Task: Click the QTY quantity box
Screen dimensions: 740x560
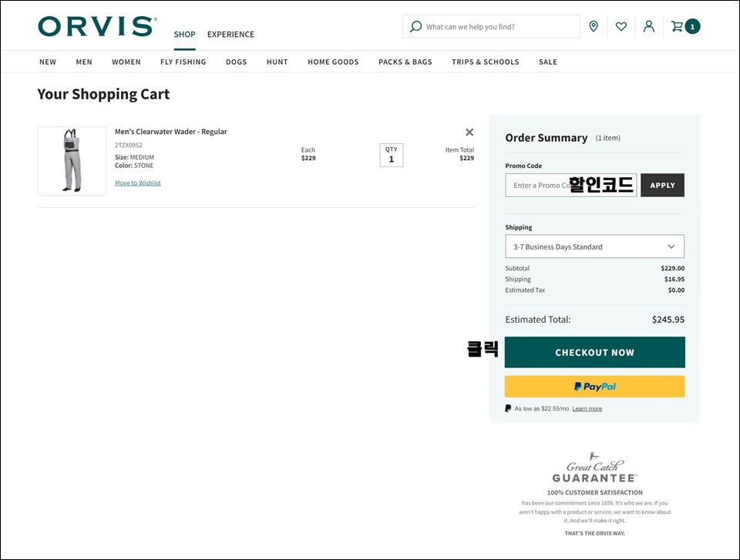Action: 392,156
